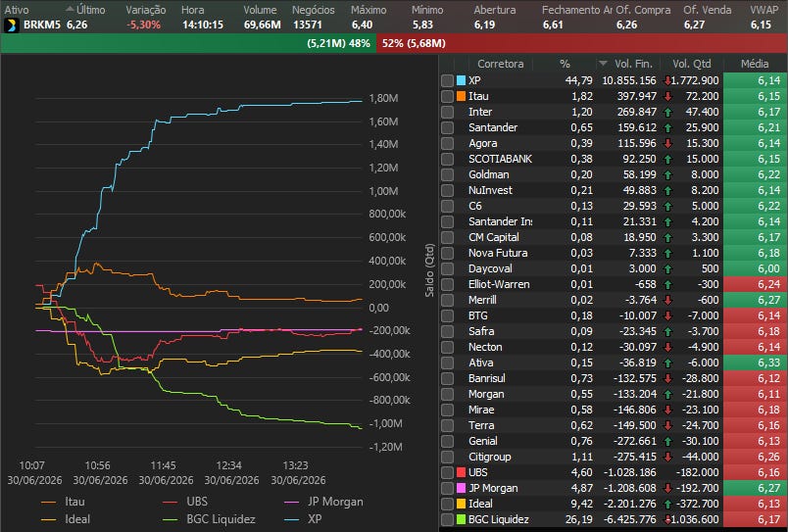Click the Itau legend line marker
Viewport: 788px width, 532px height.
coord(49,502)
